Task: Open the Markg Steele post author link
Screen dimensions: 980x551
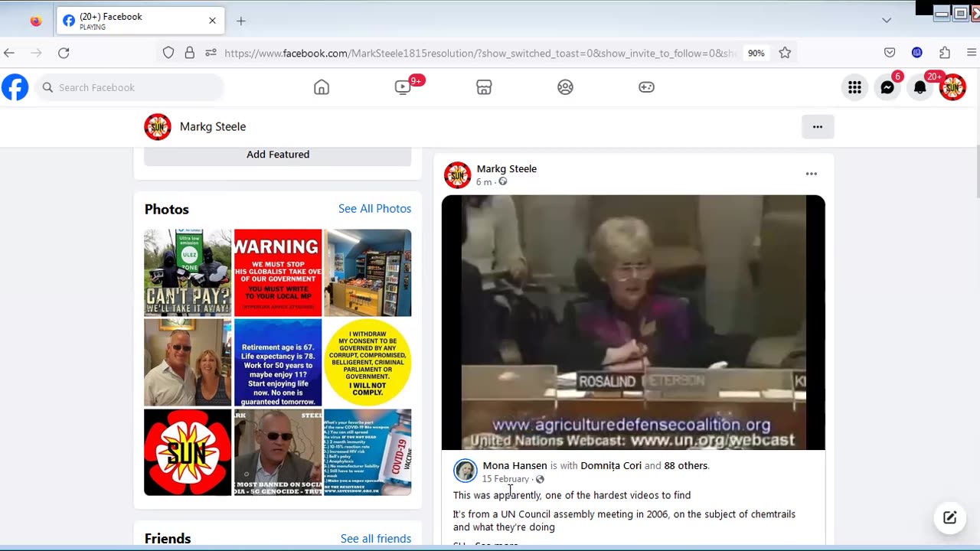Action: tap(507, 168)
